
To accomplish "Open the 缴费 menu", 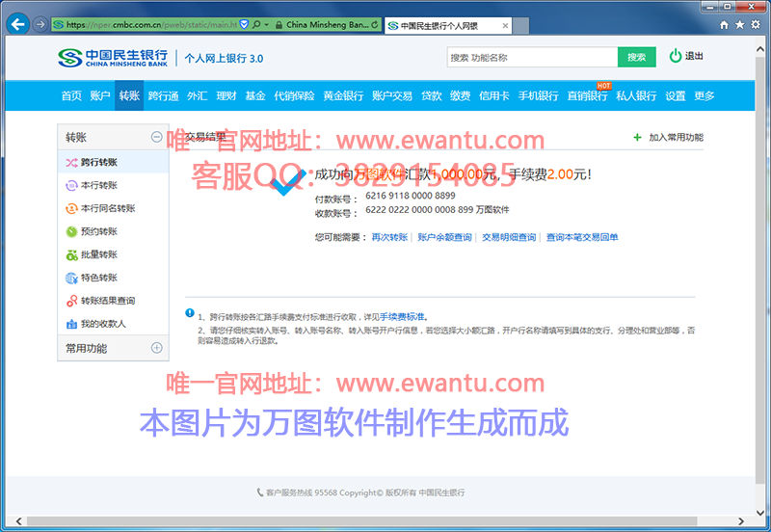I will (x=461, y=95).
